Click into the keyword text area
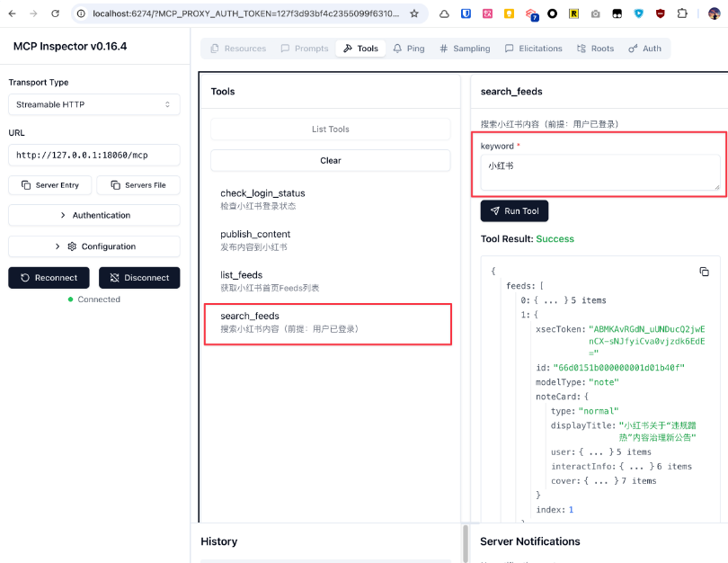The height and width of the screenshot is (563, 728). (600, 173)
